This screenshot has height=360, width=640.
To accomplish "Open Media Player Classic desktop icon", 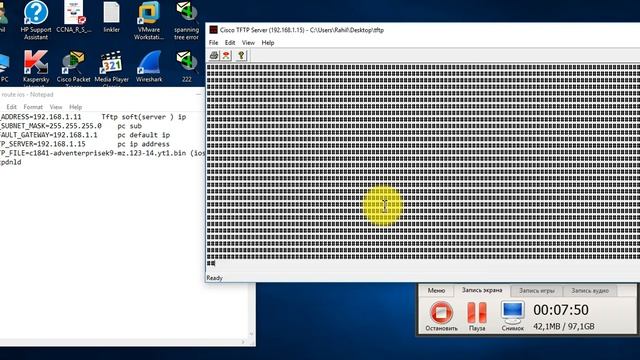I will [111, 68].
